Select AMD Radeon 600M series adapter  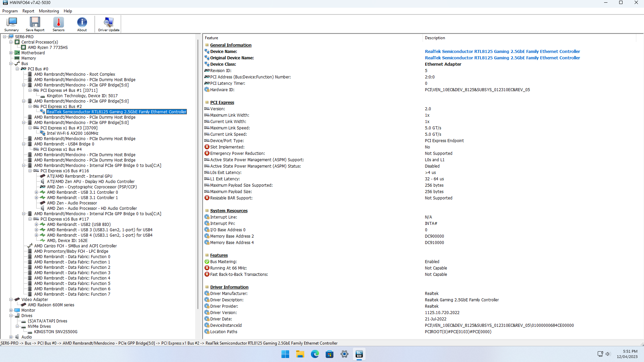[x=51, y=305]
